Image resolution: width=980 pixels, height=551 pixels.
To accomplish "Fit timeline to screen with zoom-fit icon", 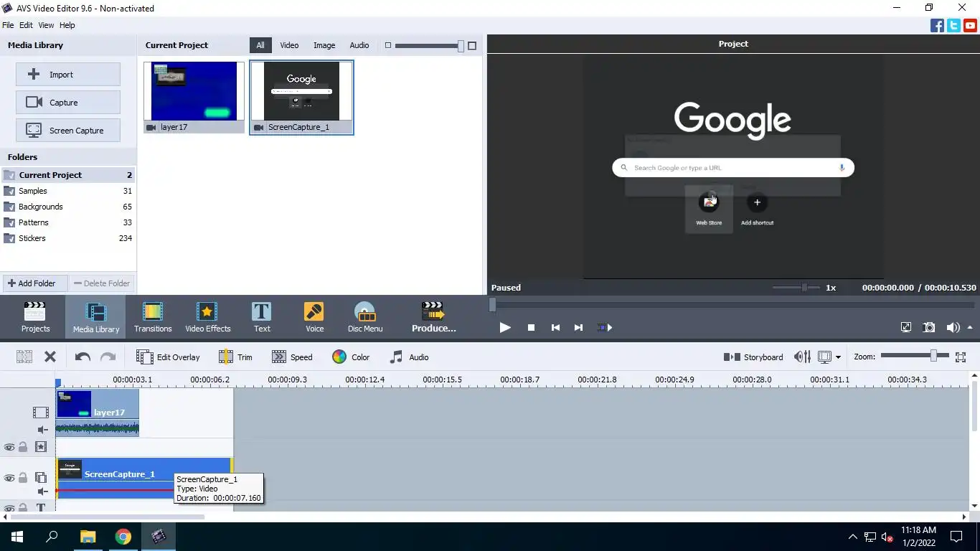I will pos(961,357).
